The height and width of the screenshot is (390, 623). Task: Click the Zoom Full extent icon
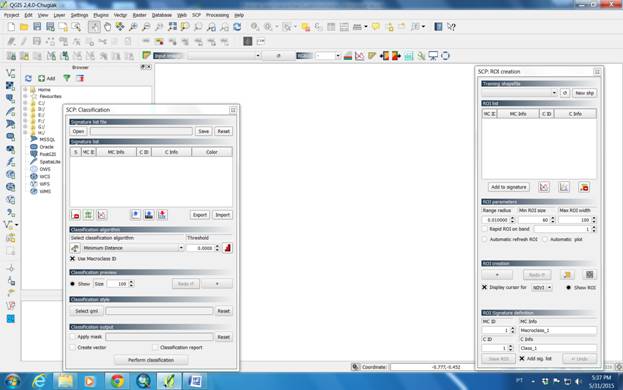172,27
